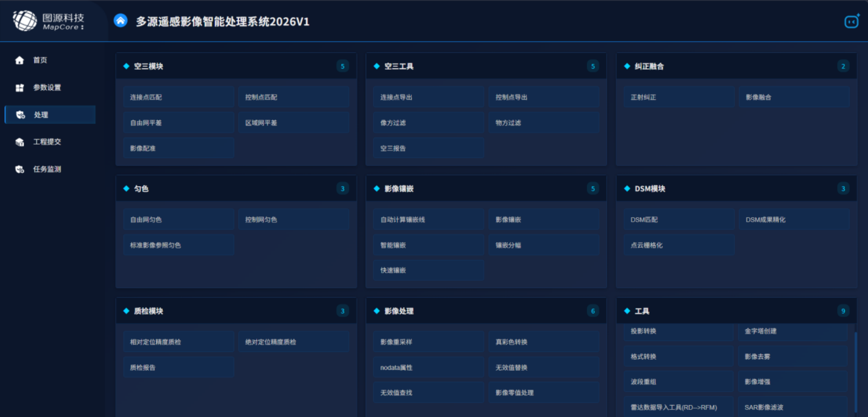Click the blue home icon beside system title
Screen dimensions: 868x417
121,21
